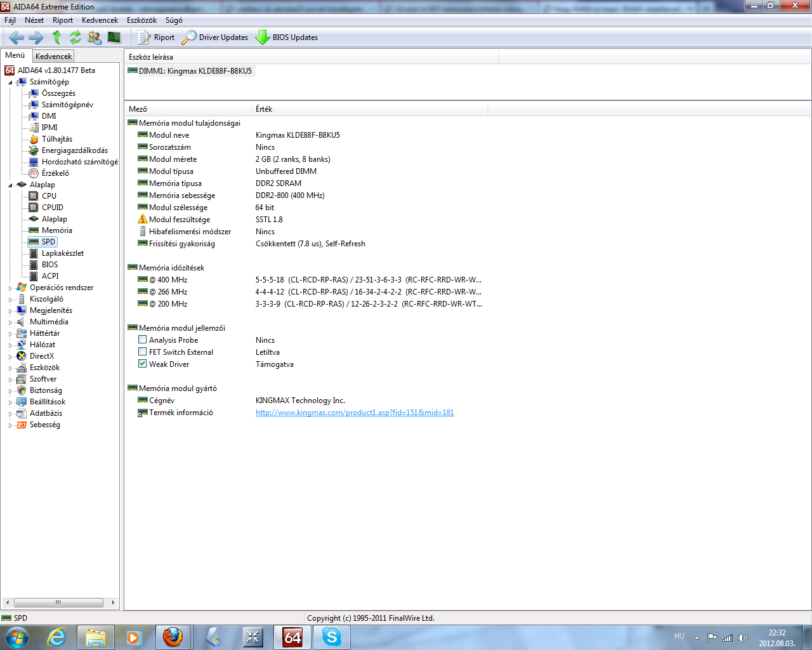Select the CPU tree item
812x650 pixels.
click(x=49, y=196)
